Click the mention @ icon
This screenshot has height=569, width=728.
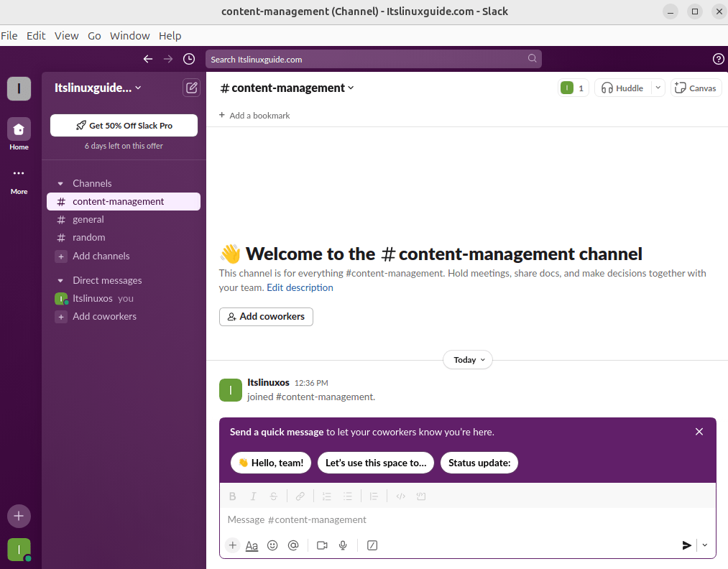(293, 545)
